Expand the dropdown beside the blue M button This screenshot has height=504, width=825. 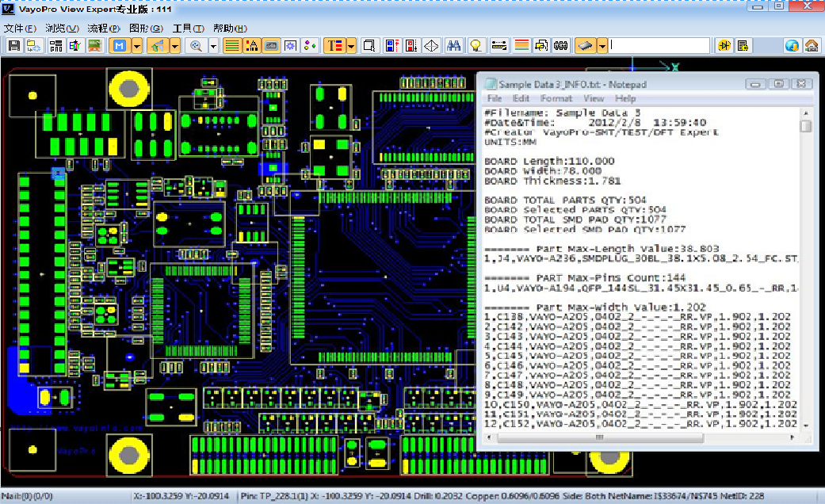pyautogui.click(x=137, y=46)
